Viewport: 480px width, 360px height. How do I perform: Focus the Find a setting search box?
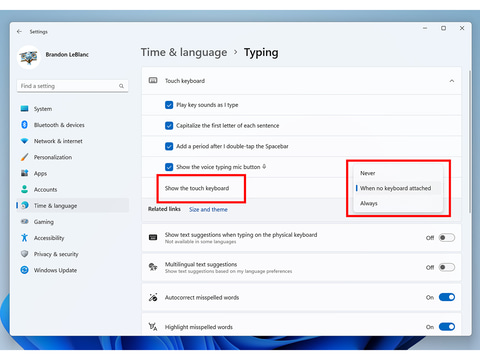(72, 86)
